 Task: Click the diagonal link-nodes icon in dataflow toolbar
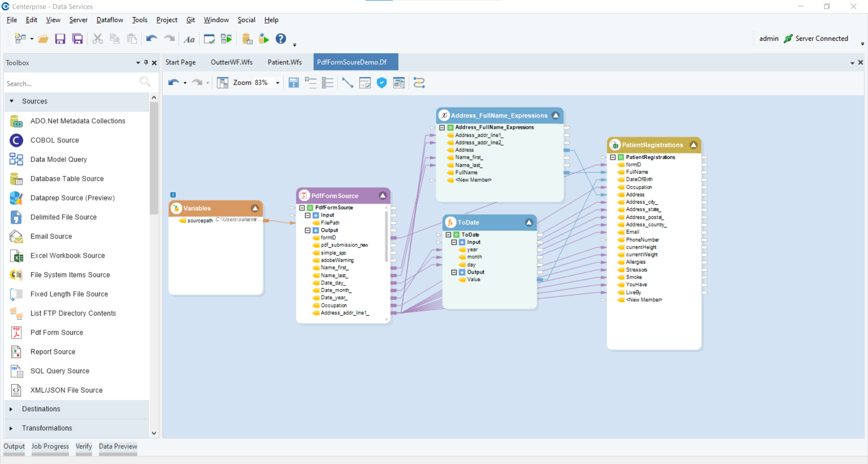click(x=347, y=83)
